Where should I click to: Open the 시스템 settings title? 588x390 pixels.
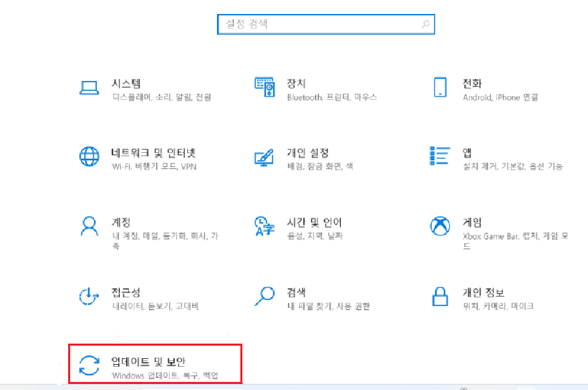coord(126,83)
